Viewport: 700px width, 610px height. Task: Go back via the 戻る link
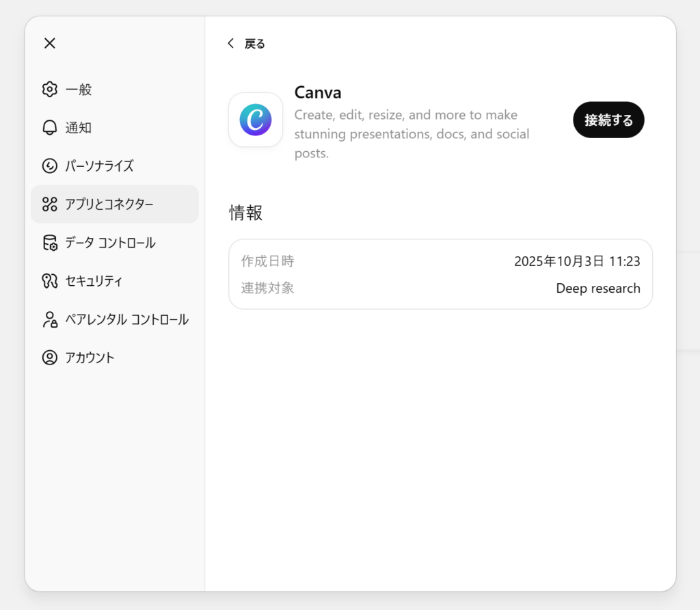click(x=255, y=44)
